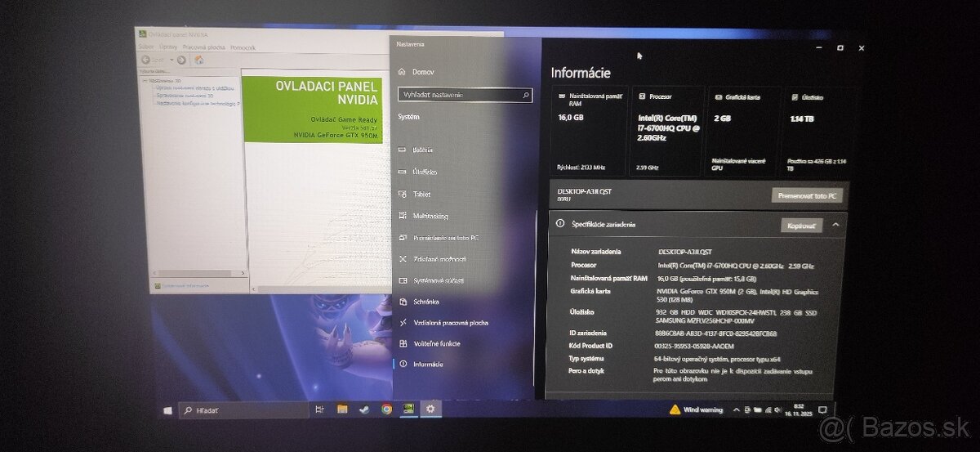
Task: Click the 16,0 GB RAM value
Action: (571, 118)
